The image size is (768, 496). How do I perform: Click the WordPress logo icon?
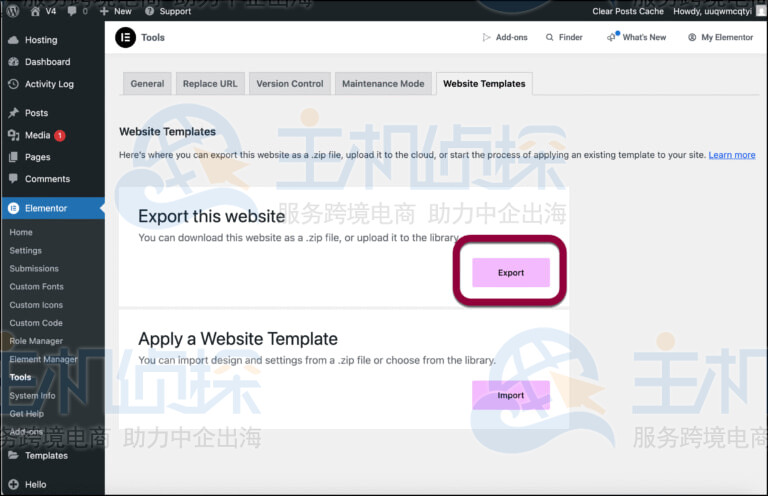click(x=13, y=11)
